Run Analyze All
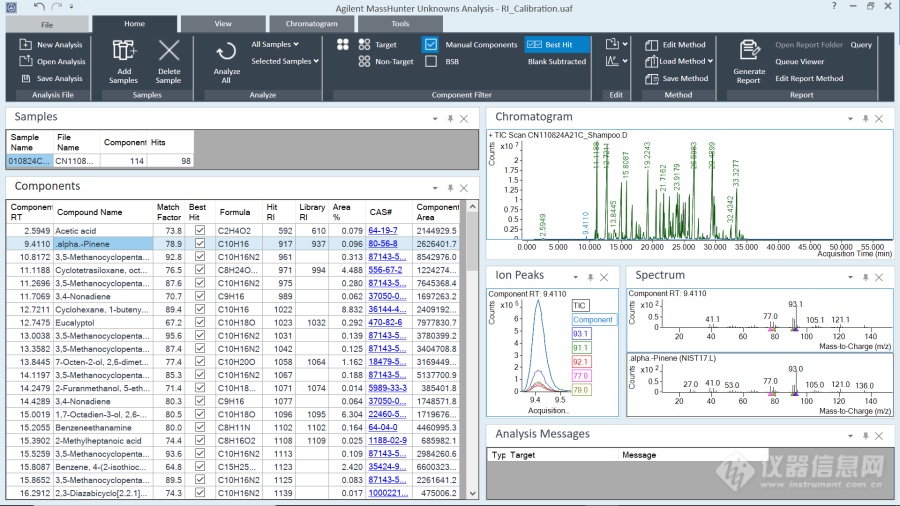The image size is (900, 506). [x=226, y=63]
